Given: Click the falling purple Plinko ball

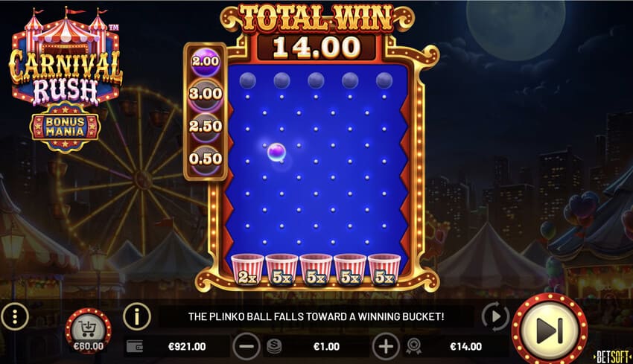Looking at the screenshot, I should point(276,153).
